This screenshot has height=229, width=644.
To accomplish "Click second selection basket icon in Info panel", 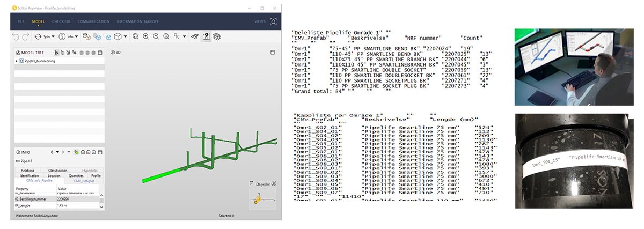I will tap(88, 152).
